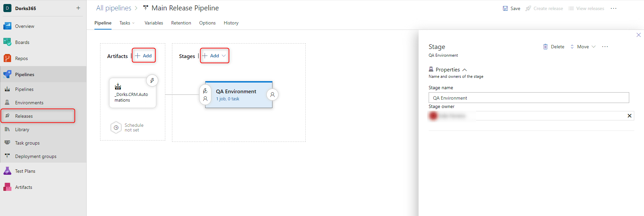Add a new artifact

pyautogui.click(x=144, y=56)
